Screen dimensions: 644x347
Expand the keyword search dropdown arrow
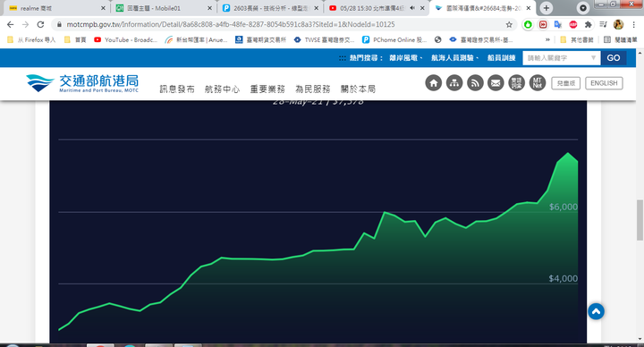593,58
